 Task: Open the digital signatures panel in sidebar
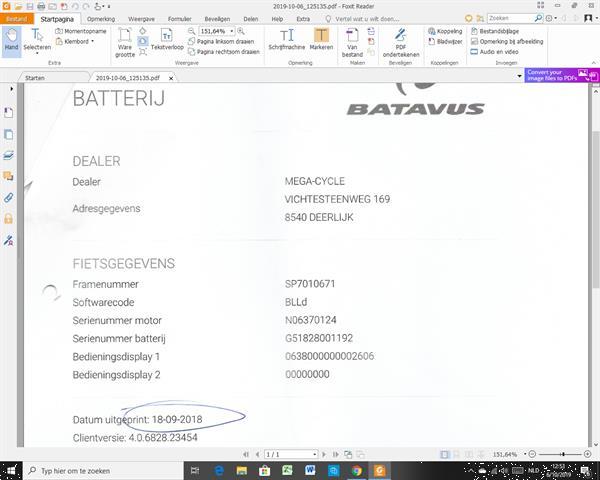click(8, 240)
